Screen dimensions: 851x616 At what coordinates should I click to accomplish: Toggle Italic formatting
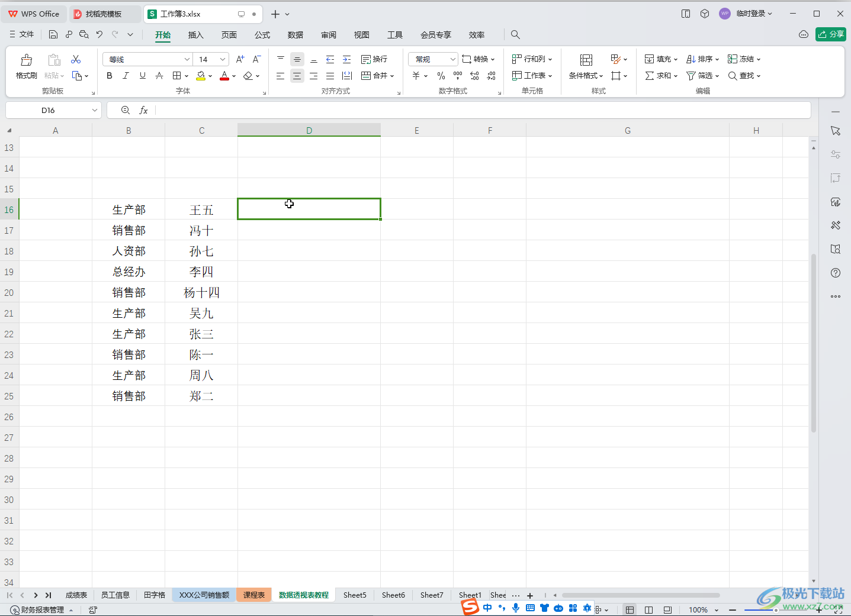(x=126, y=76)
